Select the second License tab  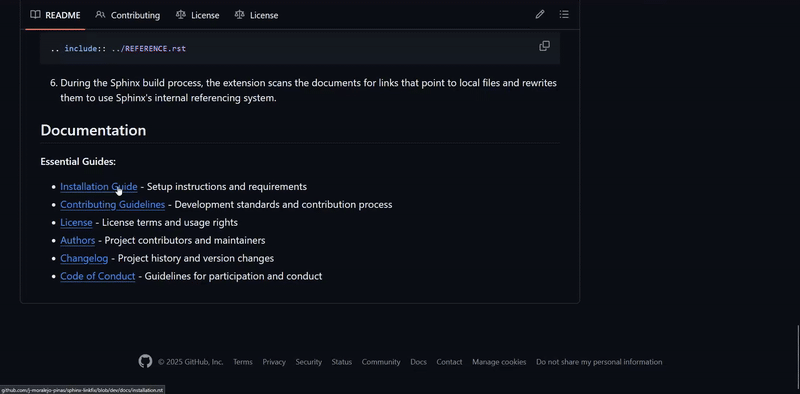point(256,15)
